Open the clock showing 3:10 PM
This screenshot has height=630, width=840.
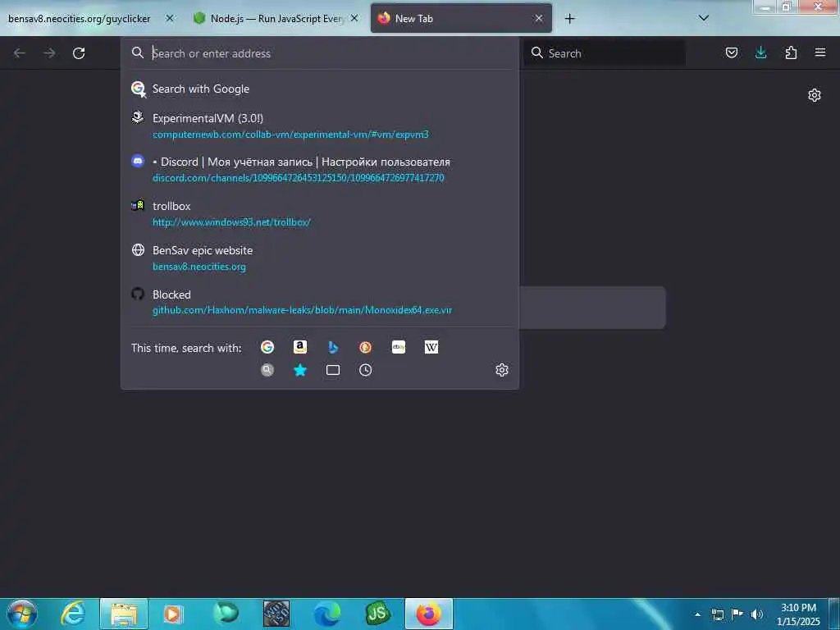[x=798, y=614]
